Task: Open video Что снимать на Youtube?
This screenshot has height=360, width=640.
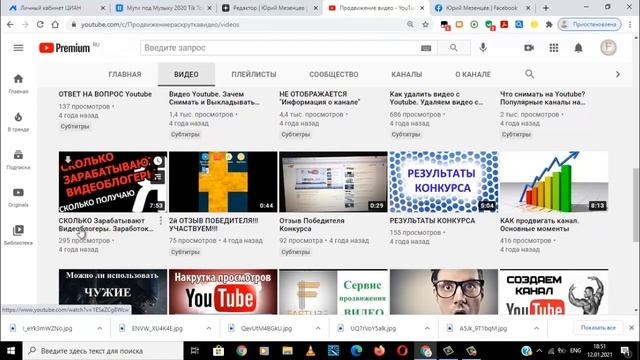Action: coord(543,98)
